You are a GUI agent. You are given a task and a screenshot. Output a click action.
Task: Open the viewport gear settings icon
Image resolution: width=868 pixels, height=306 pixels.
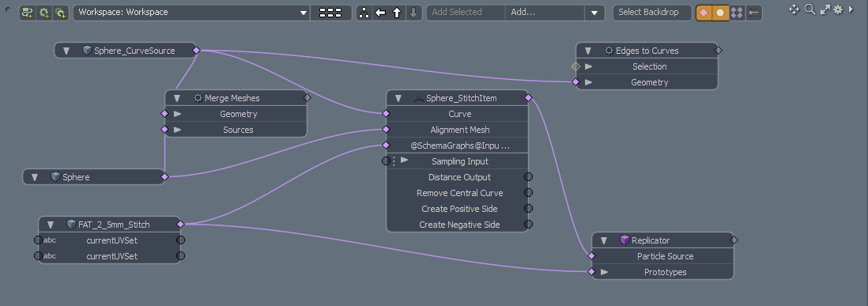coord(838,9)
